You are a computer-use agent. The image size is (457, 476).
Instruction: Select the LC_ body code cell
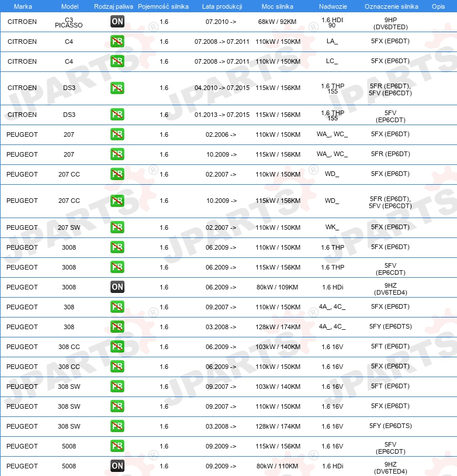pos(332,61)
